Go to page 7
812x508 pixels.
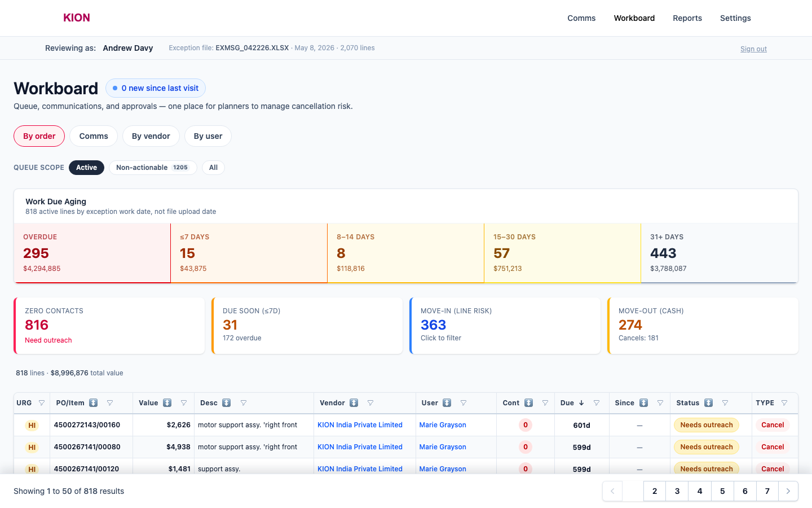click(x=767, y=491)
